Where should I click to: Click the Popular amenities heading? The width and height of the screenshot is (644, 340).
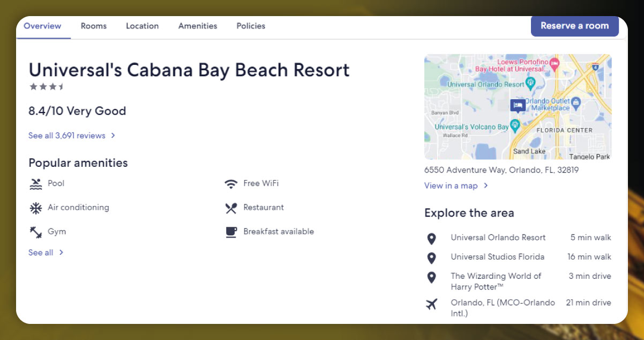78,163
